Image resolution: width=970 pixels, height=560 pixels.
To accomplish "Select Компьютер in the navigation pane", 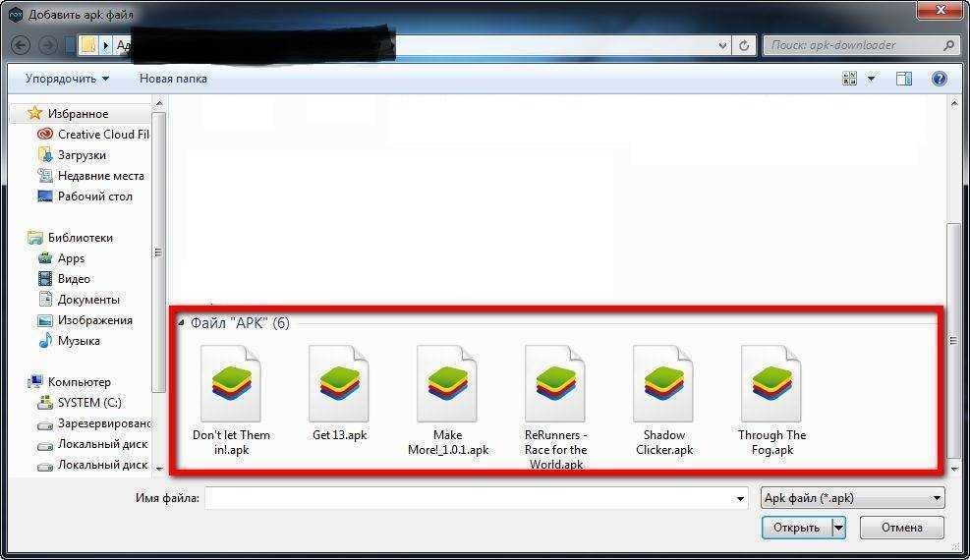I will (79, 382).
